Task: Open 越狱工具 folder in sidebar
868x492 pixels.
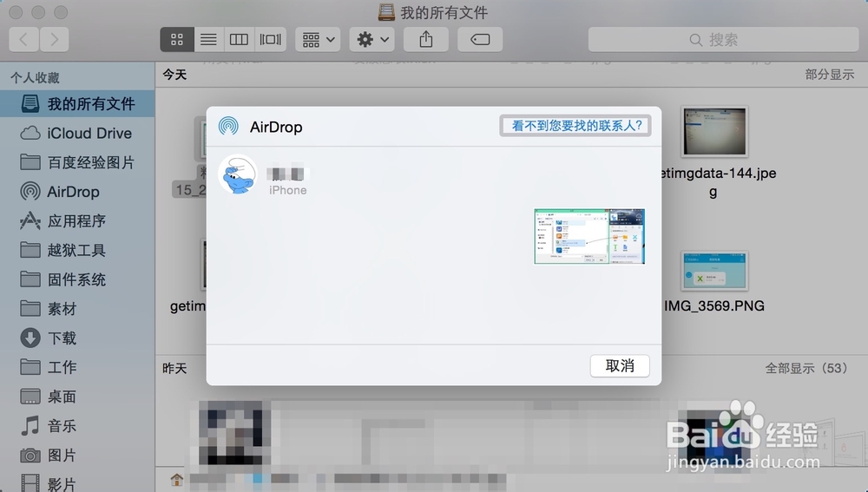Action: tap(77, 251)
